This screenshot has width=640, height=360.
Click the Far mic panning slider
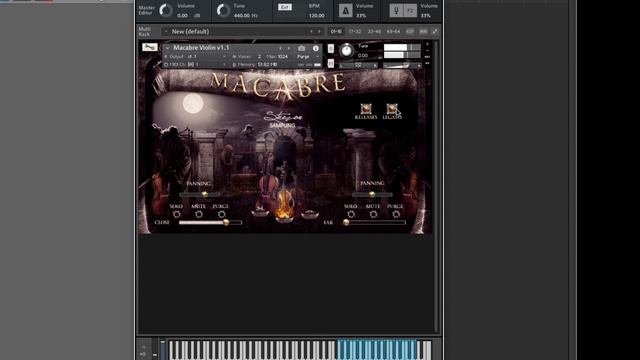click(372, 195)
